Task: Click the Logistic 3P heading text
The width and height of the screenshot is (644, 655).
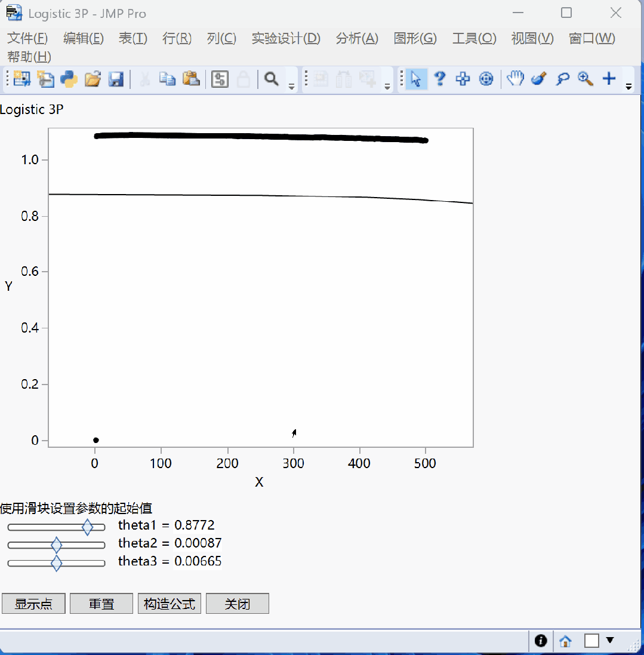Action: [32, 109]
